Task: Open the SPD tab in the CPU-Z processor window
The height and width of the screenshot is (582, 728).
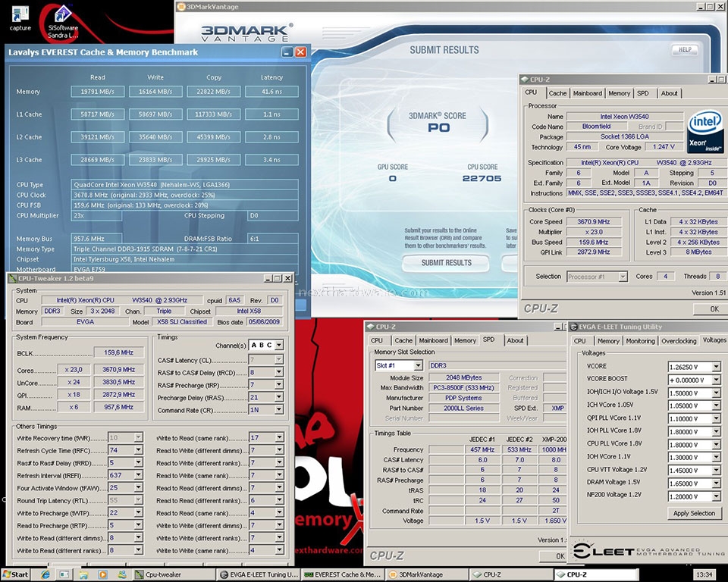Action: point(642,93)
